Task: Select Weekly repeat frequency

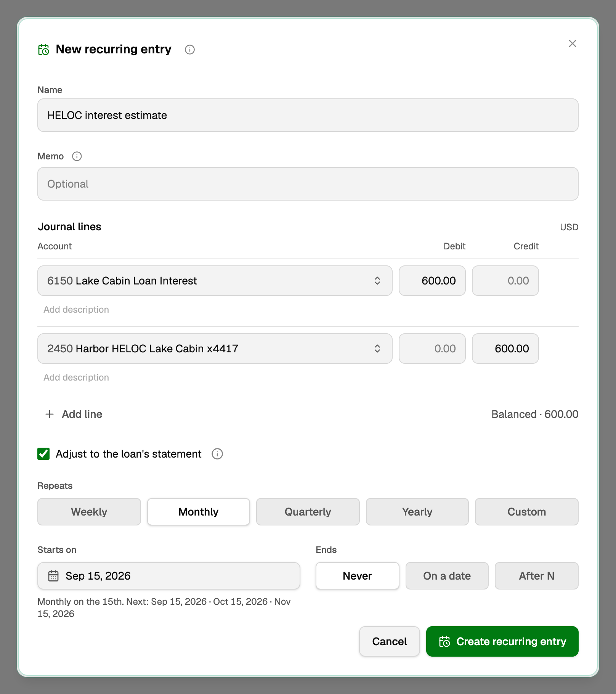Action: point(89,512)
